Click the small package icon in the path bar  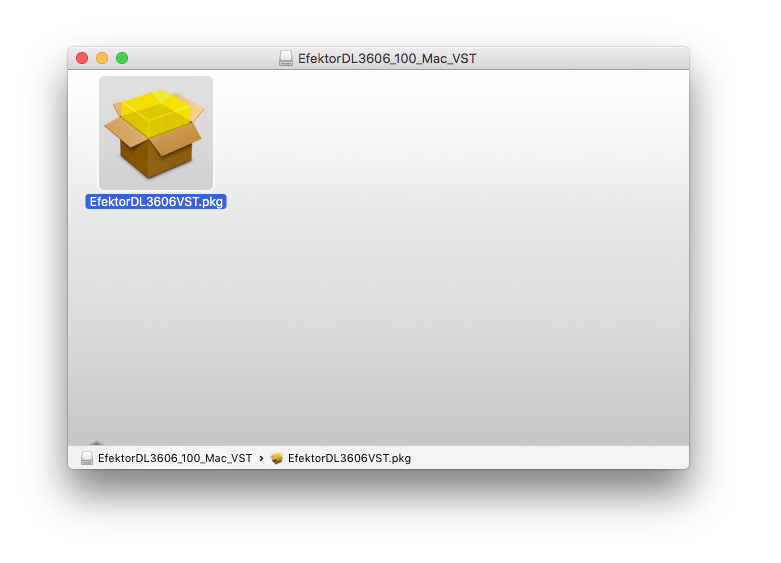[277, 458]
